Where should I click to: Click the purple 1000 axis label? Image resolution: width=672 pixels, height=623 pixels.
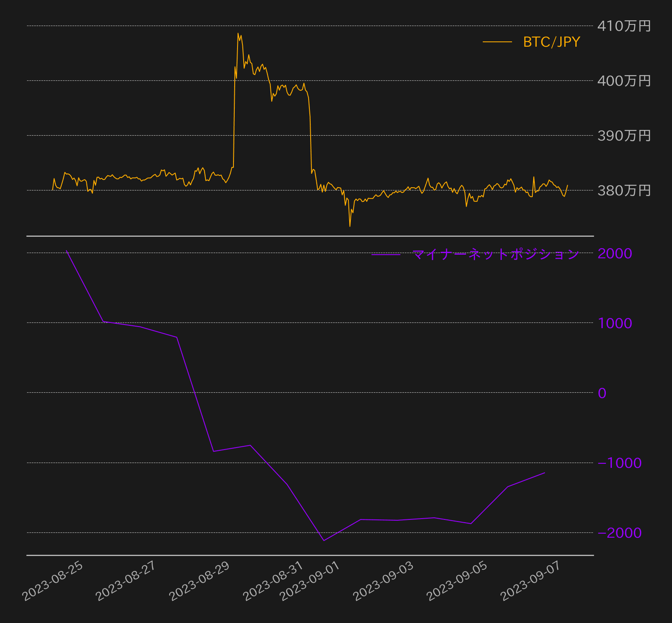click(x=615, y=323)
